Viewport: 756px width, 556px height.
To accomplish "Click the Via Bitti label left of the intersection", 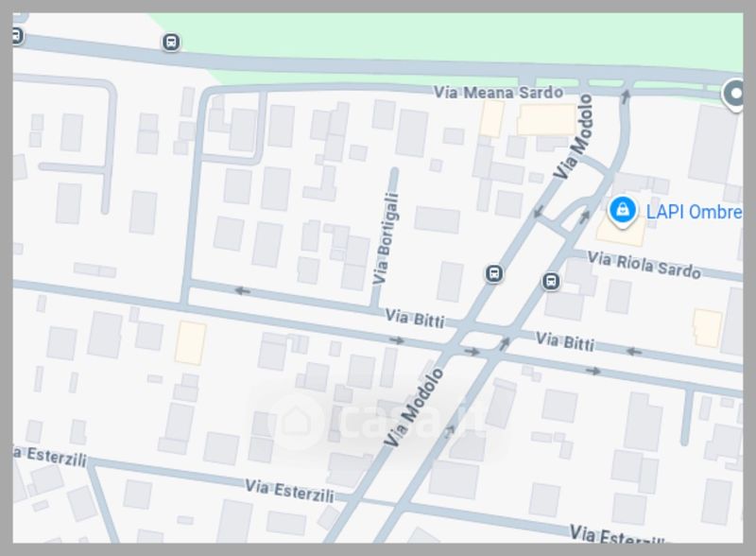I will pyautogui.click(x=415, y=318).
